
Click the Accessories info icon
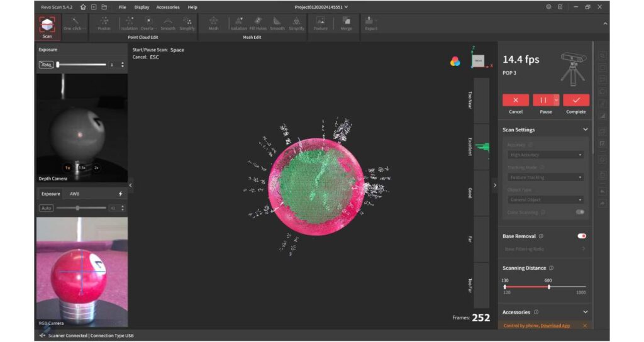click(x=536, y=312)
